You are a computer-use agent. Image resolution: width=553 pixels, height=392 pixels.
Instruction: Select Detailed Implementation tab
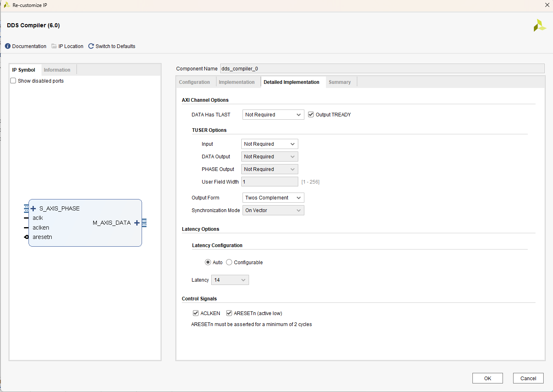tap(292, 82)
